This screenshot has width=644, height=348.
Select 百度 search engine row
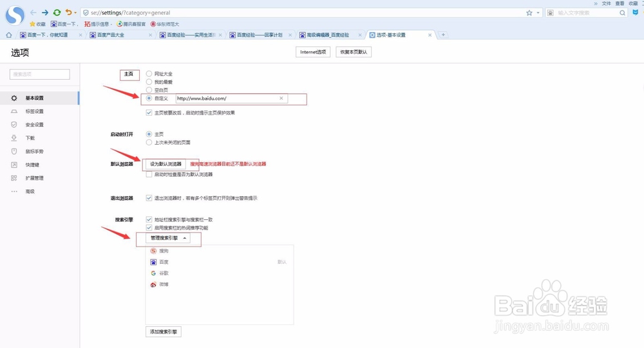[220, 262]
